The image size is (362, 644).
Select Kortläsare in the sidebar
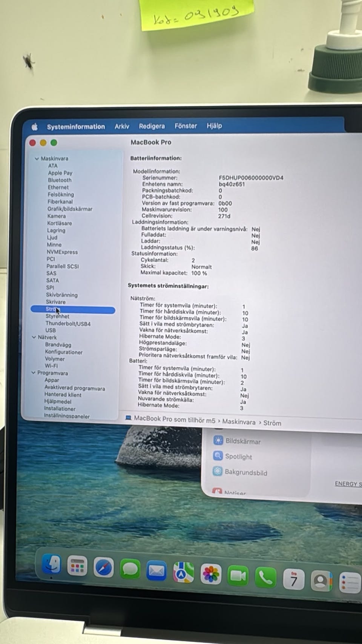[x=60, y=223]
